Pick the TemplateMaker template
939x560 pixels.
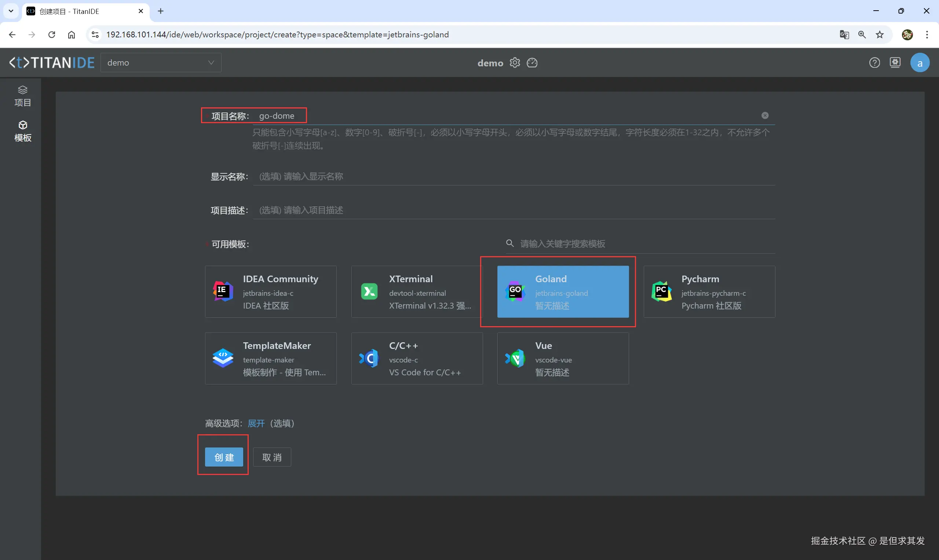tap(271, 358)
